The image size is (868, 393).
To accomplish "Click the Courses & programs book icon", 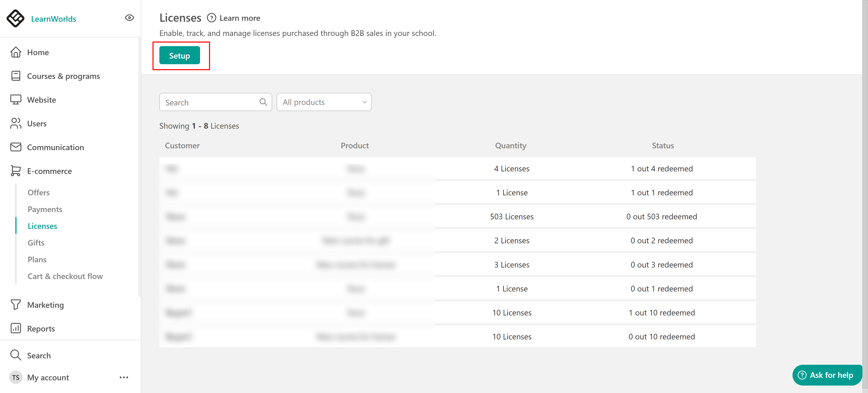I will (16, 76).
